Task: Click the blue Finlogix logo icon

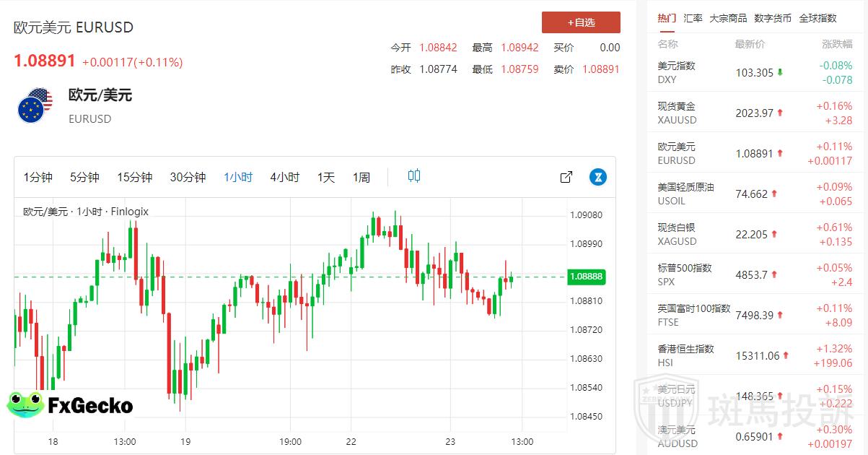Action: click(x=597, y=177)
